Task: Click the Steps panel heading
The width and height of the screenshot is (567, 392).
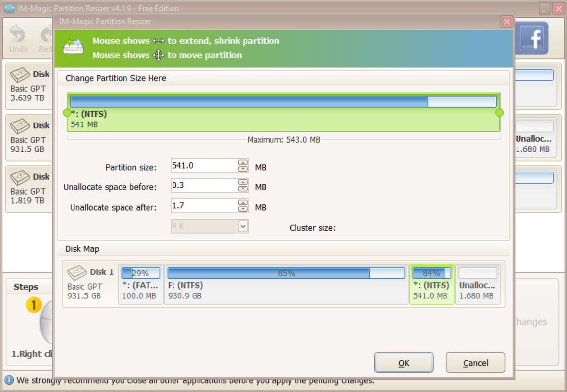Action: click(x=25, y=287)
